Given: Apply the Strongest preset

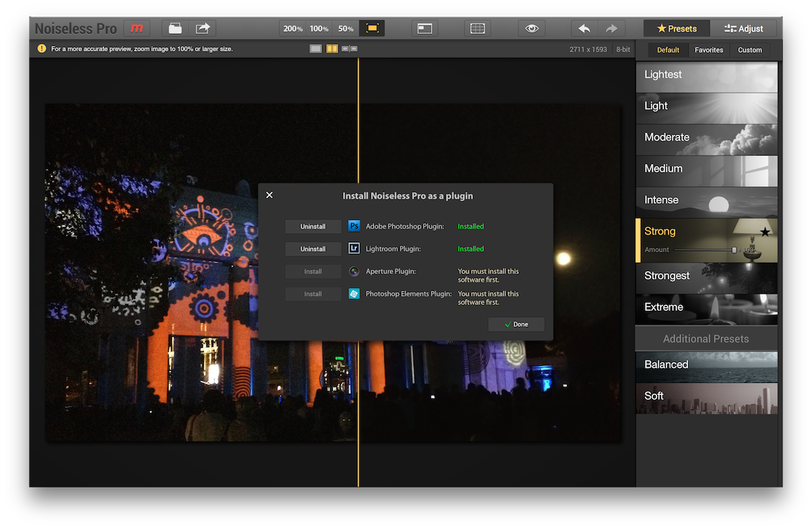Looking at the screenshot, I should 706,278.
